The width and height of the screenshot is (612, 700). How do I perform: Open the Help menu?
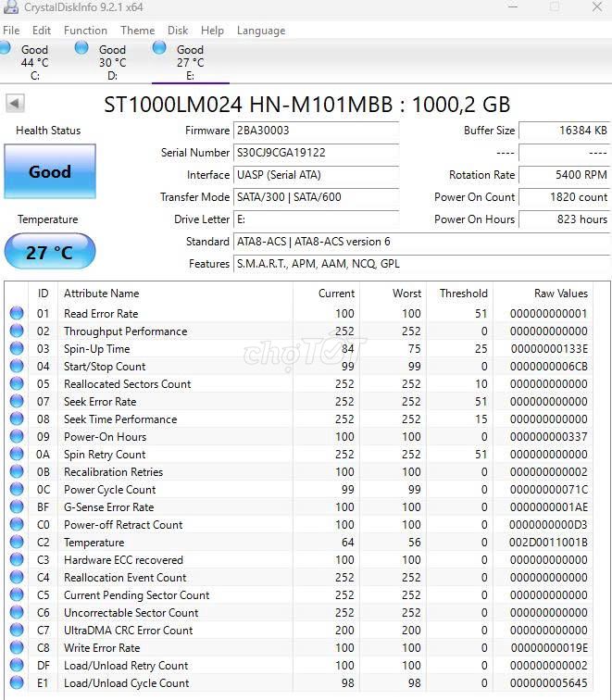(212, 31)
